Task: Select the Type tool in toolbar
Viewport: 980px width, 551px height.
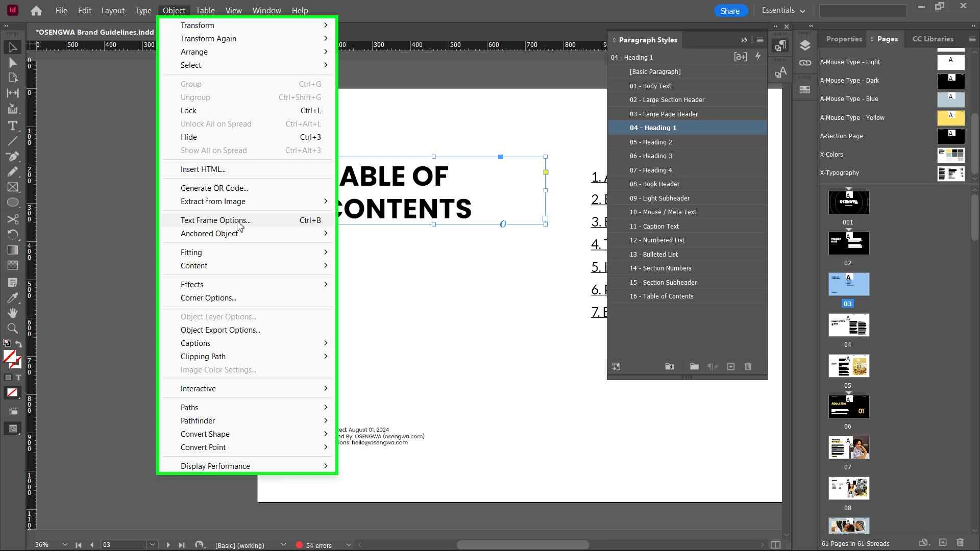Action: (13, 126)
